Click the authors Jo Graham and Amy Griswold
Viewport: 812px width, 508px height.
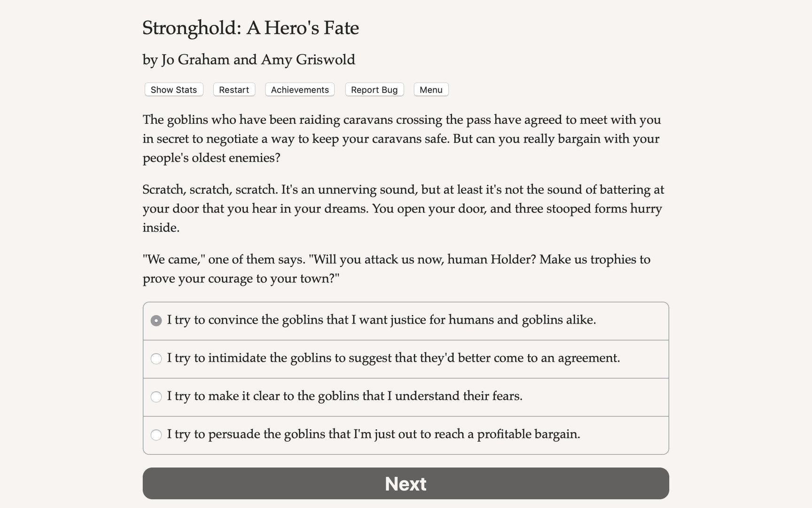249,60
